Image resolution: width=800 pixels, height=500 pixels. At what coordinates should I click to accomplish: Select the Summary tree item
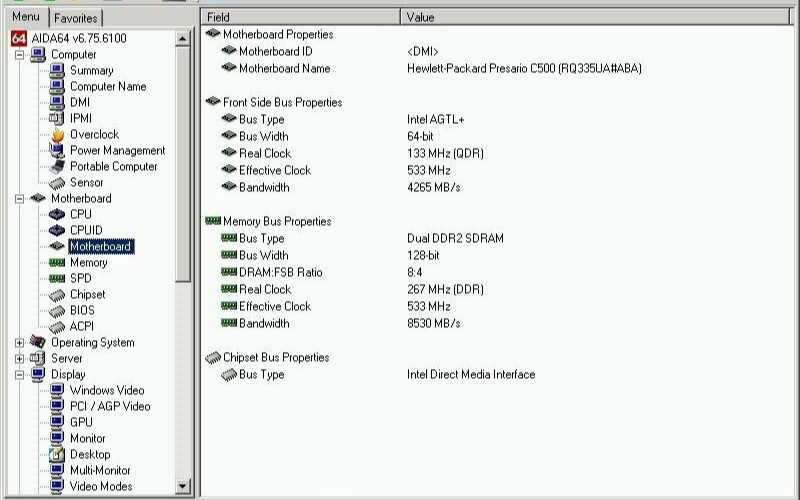[91, 70]
